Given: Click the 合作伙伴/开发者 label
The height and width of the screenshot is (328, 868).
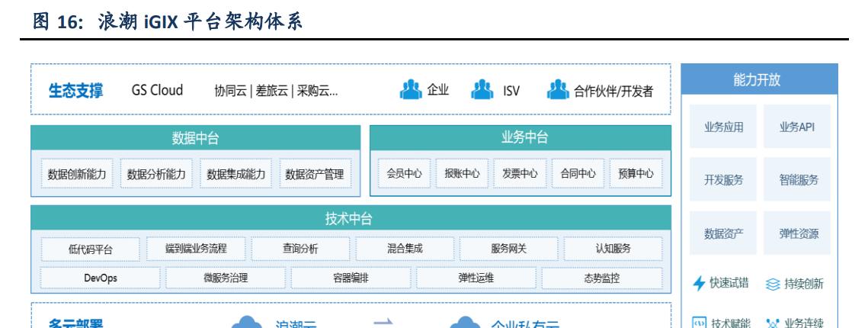Looking at the screenshot, I should point(613,92).
